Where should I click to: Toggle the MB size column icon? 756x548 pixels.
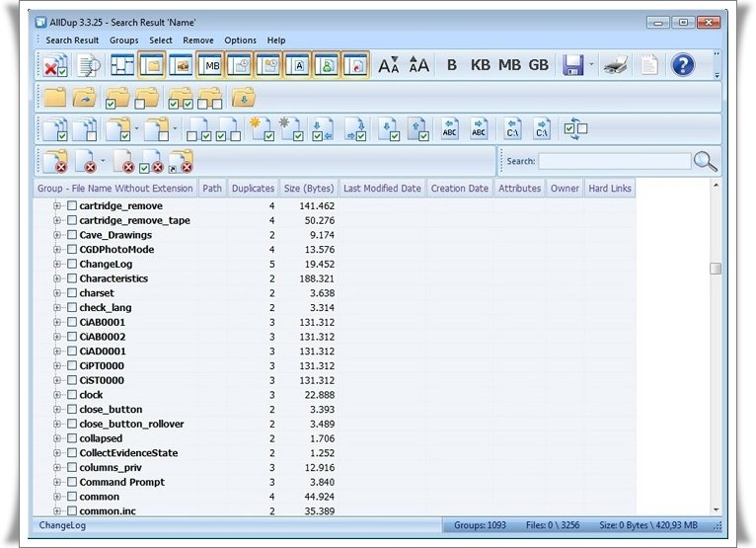point(210,65)
